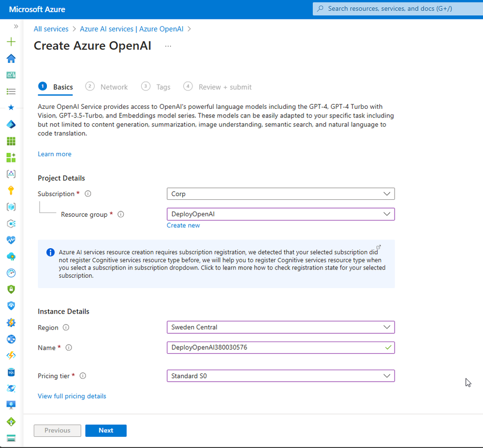Click the search magnifier icon

(321, 9)
